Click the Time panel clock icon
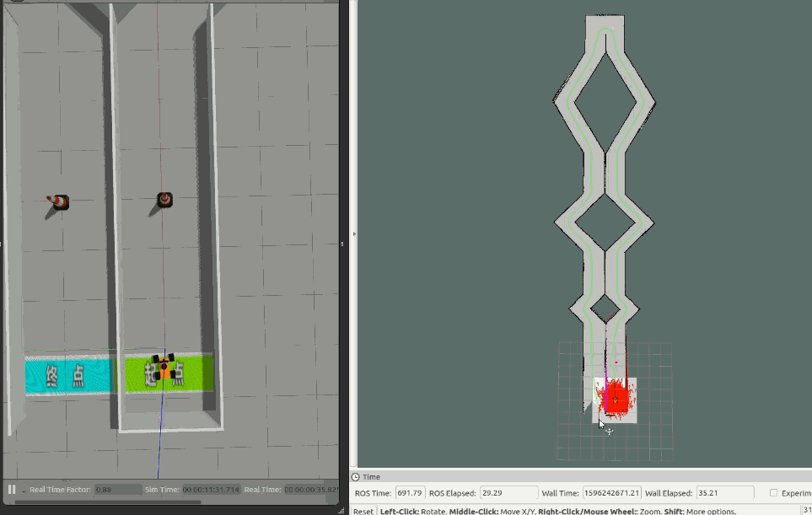This screenshot has width=812, height=515. click(x=355, y=477)
